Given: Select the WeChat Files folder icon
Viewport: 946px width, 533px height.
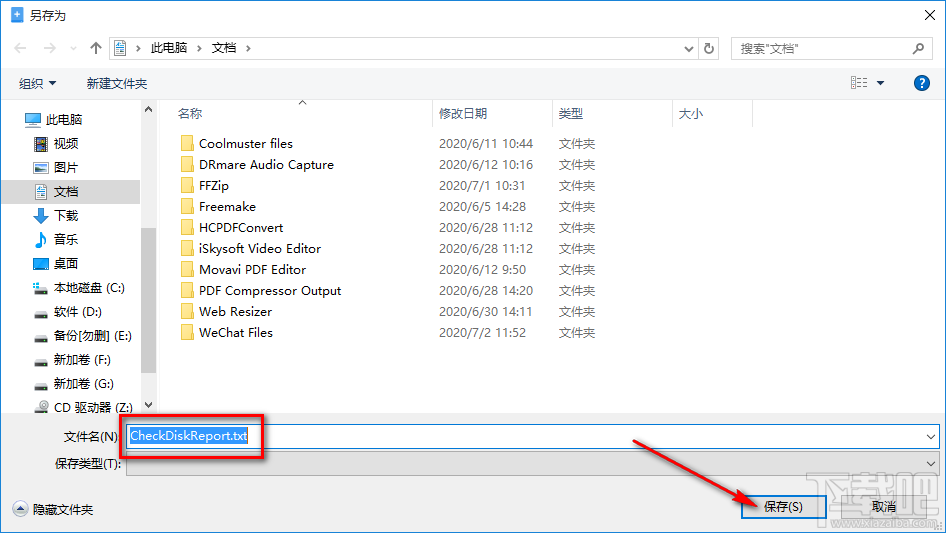Looking at the screenshot, I should click(187, 333).
